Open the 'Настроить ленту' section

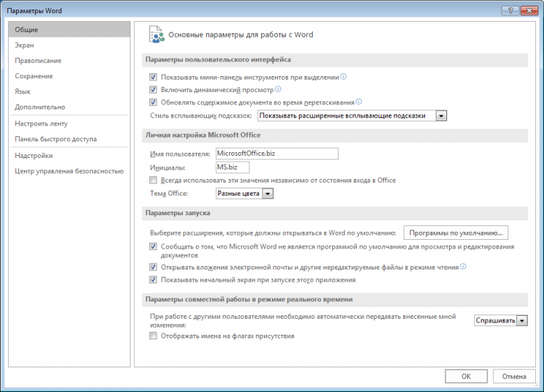tap(41, 123)
